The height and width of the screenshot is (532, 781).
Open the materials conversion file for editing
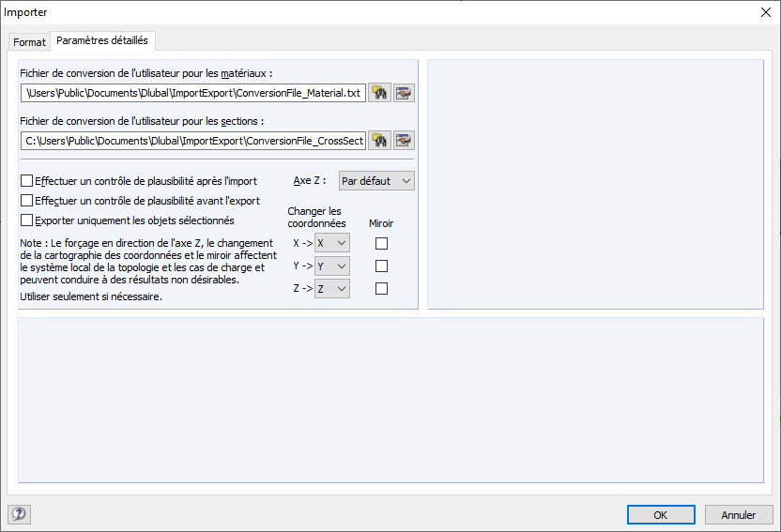tap(404, 92)
